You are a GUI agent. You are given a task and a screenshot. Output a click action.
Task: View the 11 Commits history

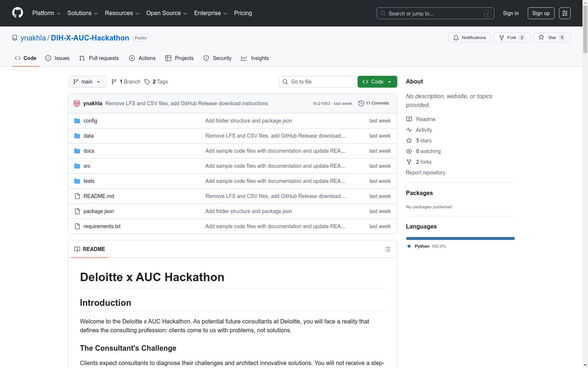(374, 103)
